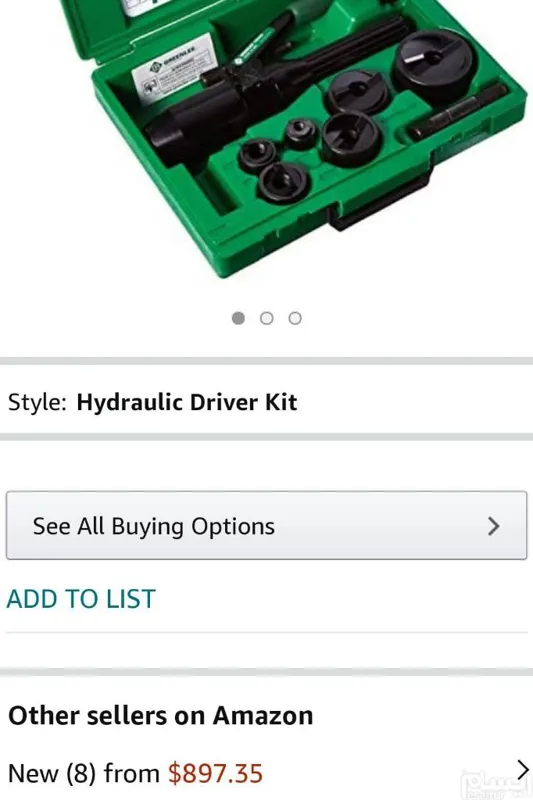
Task: Tap the Style: label text
Action: tap(37, 402)
